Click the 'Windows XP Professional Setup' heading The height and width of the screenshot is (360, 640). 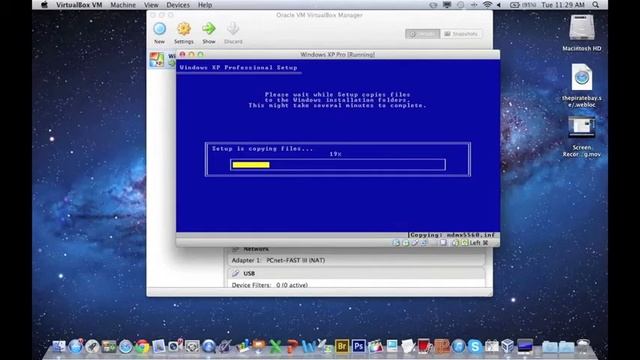click(239, 67)
